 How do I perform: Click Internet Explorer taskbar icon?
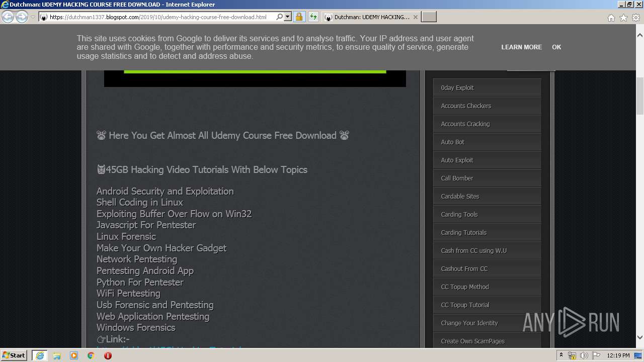pos(40,355)
